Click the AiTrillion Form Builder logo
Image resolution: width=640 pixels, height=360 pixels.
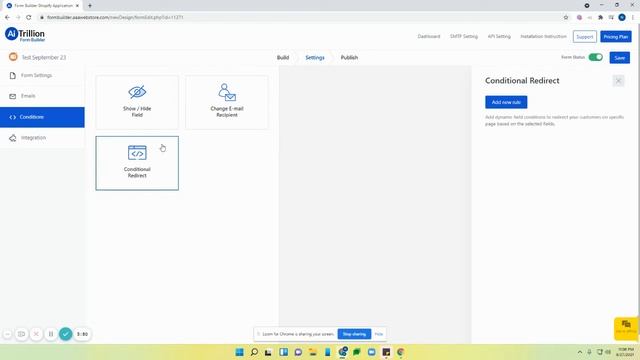pos(25,34)
